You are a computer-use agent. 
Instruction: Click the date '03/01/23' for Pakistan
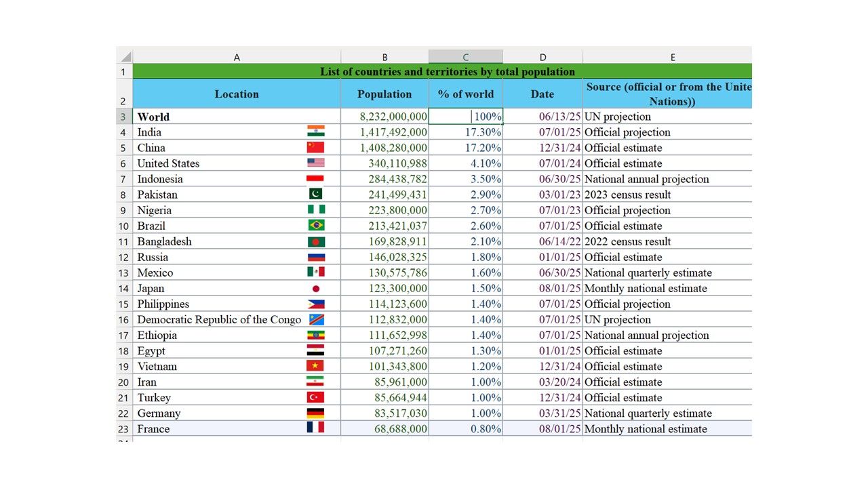542,195
